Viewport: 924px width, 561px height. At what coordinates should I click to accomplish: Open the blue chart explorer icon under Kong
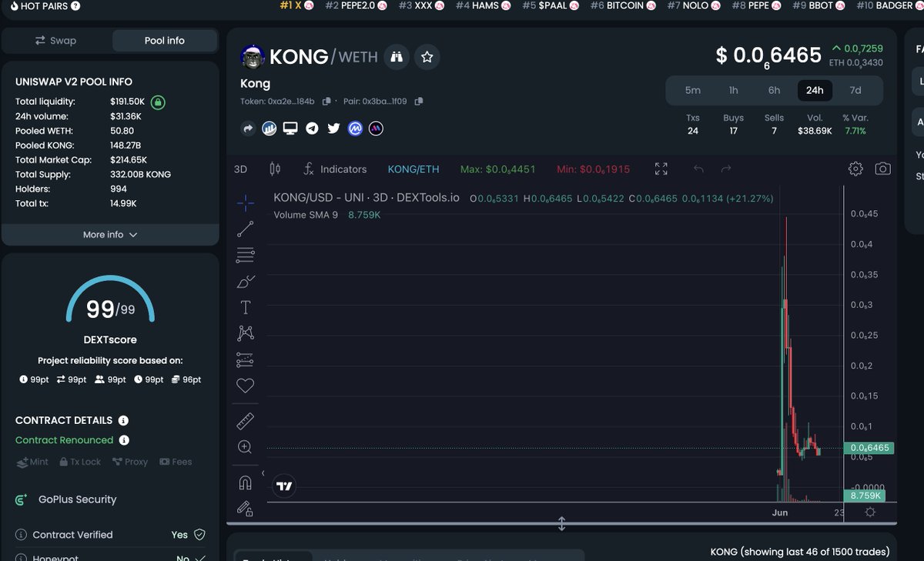[x=269, y=129]
